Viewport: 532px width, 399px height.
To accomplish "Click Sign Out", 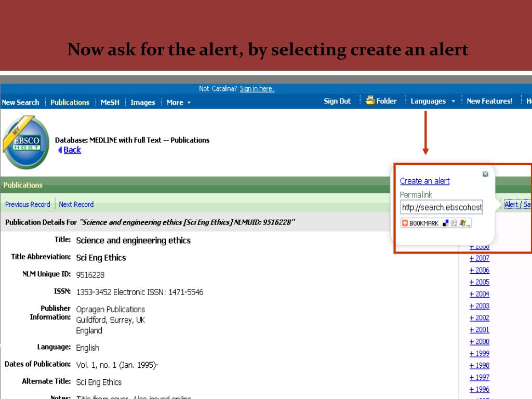I will point(337,101).
